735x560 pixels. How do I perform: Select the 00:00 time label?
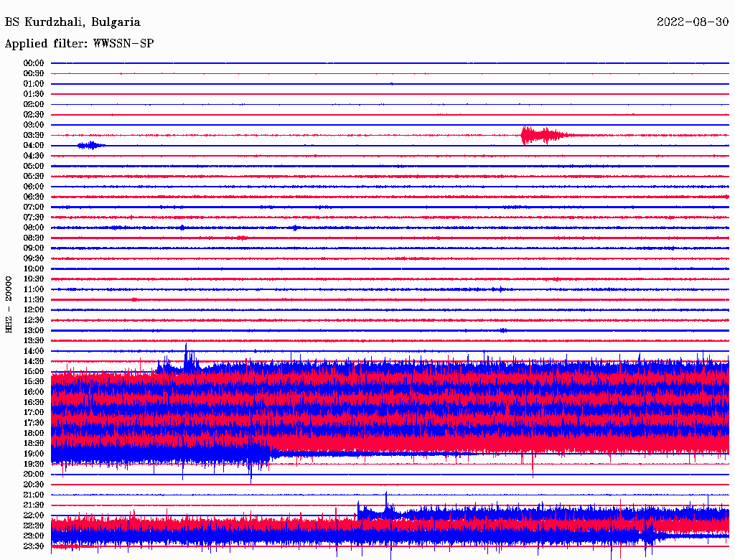[x=34, y=63]
